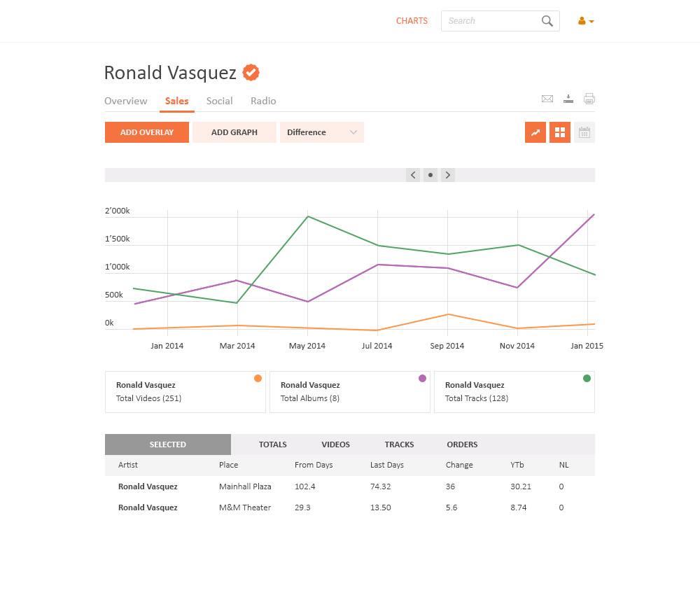Toggle the Total Tracks series card
Screen dimensions: 700x602
coord(514,392)
